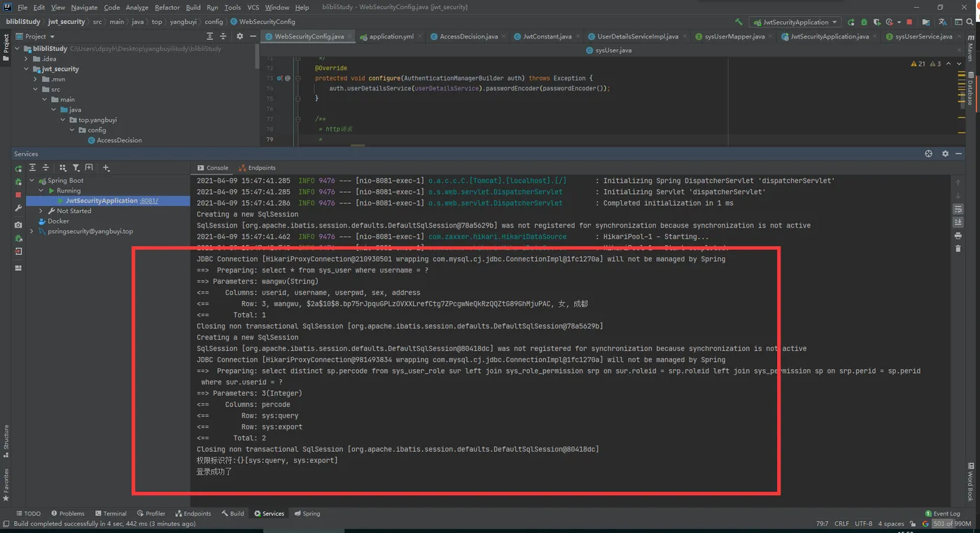Click Filter funnel icon in Services toolbar
The image size is (980, 533).
coord(76,168)
